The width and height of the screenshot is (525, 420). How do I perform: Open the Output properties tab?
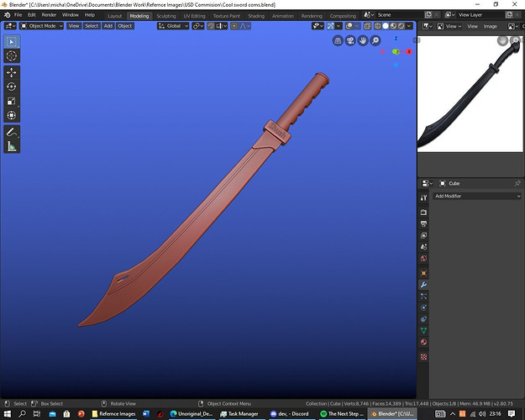[x=423, y=224]
